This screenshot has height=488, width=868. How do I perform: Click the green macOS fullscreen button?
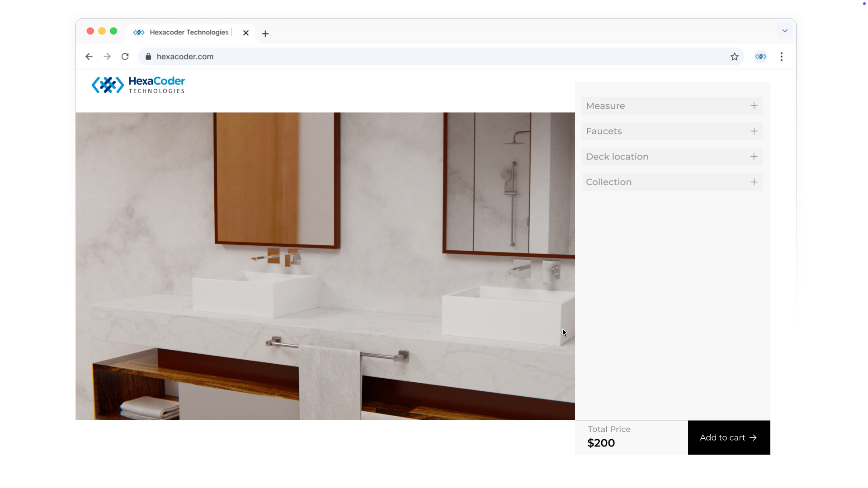(x=113, y=31)
